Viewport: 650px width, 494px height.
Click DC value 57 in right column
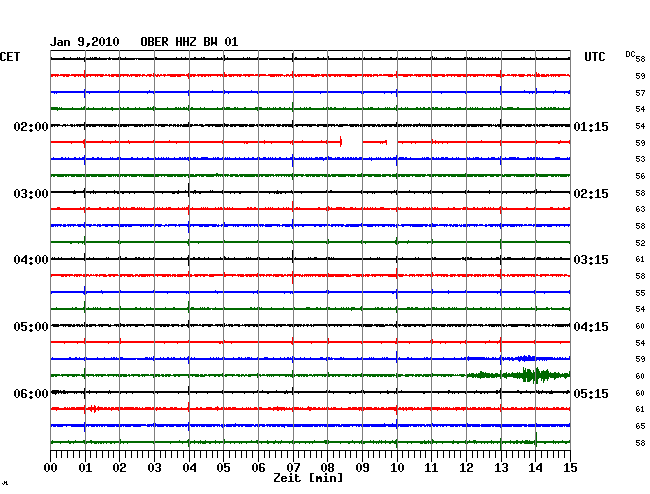[x=640, y=93]
